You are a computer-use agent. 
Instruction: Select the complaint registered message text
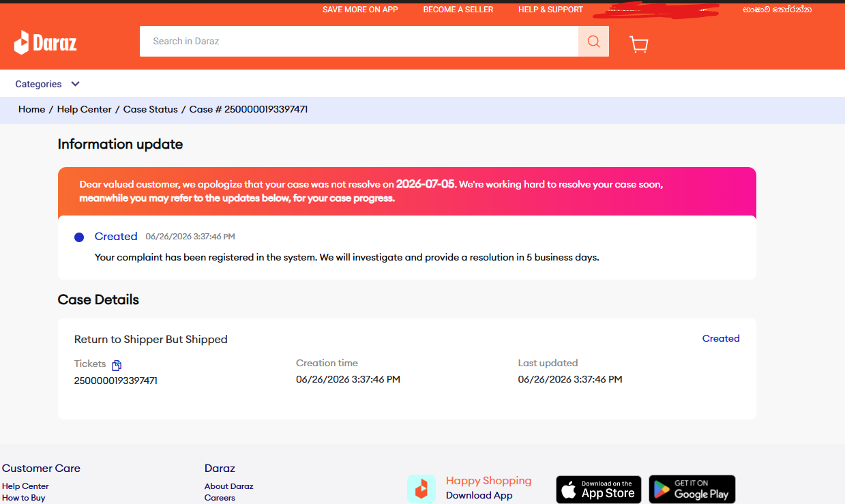point(346,258)
